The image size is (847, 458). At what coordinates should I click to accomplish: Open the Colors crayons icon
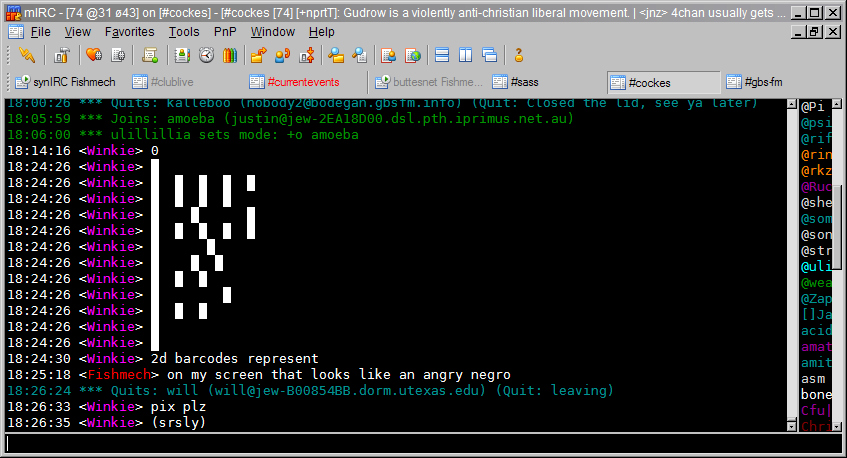tap(230, 55)
